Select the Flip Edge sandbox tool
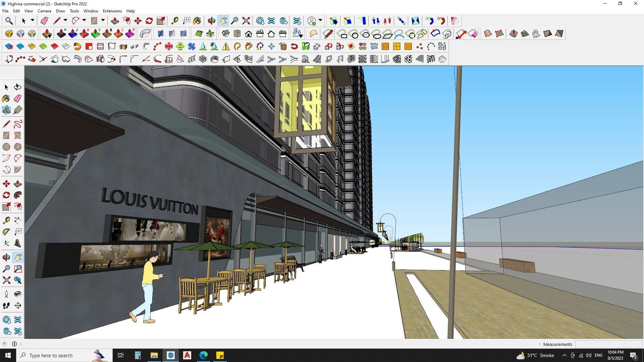Image resolution: width=644 pixels, height=362 pixels. [559, 34]
